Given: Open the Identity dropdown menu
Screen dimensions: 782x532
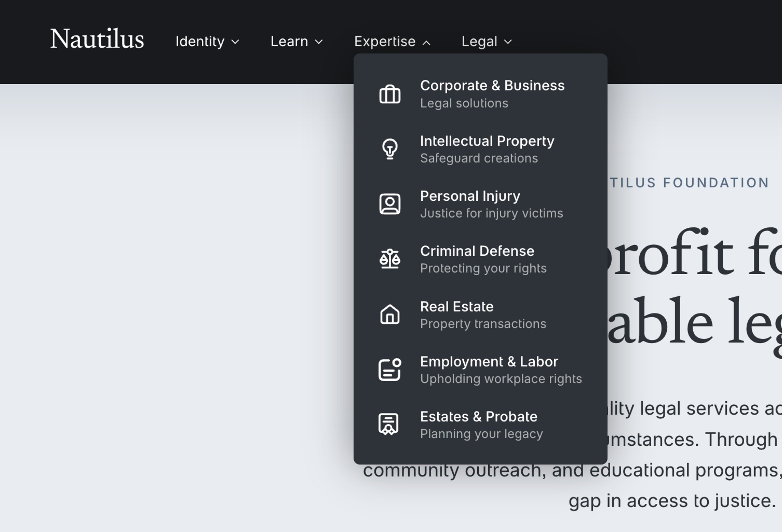Looking at the screenshot, I should coord(207,42).
